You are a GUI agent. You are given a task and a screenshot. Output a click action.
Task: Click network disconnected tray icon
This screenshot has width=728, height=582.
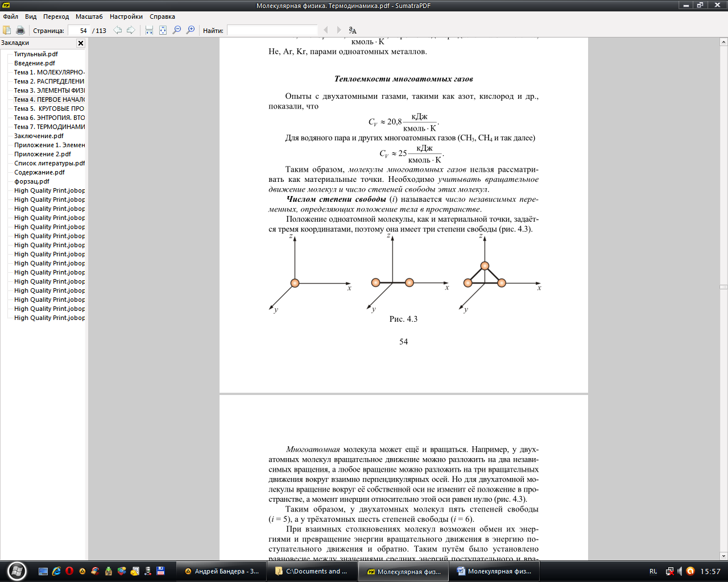point(669,571)
